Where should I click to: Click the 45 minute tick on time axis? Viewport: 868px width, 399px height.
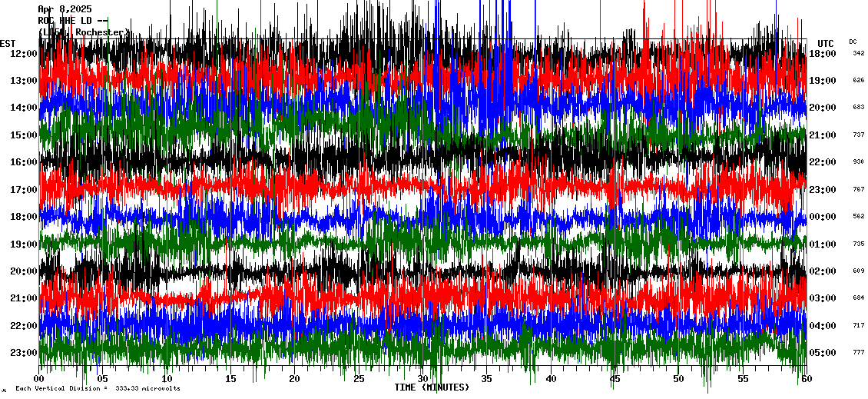[615, 379]
